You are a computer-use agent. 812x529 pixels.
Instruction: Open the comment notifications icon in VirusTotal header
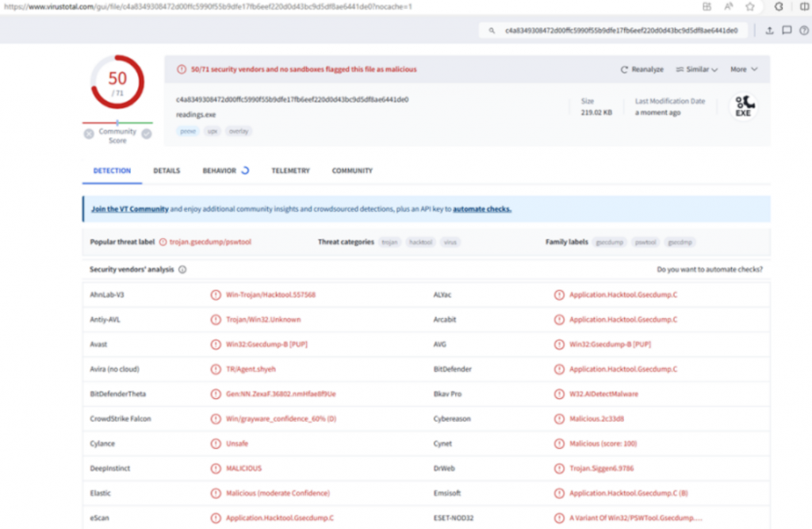787,31
